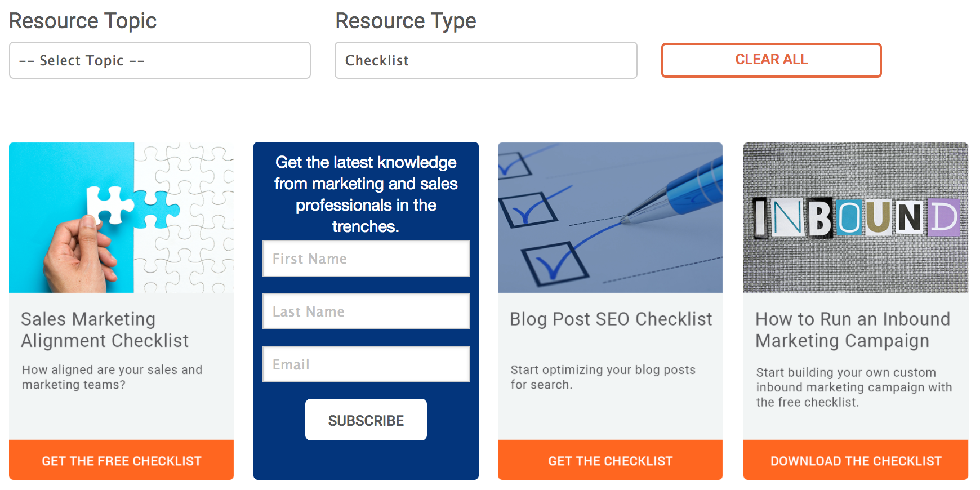Image resolution: width=980 pixels, height=490 pixels.
Task: Focus the Last Name field
Action: pos(366,311)
